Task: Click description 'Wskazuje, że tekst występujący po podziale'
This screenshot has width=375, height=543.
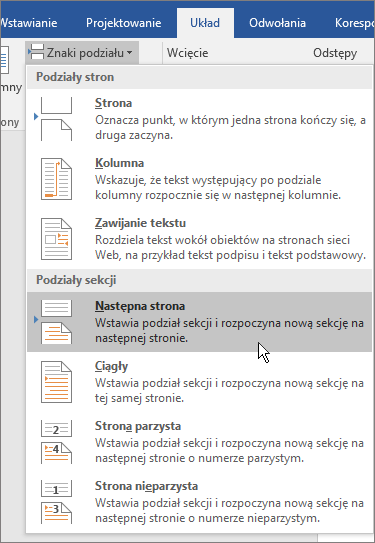Action: pos(208,180)
